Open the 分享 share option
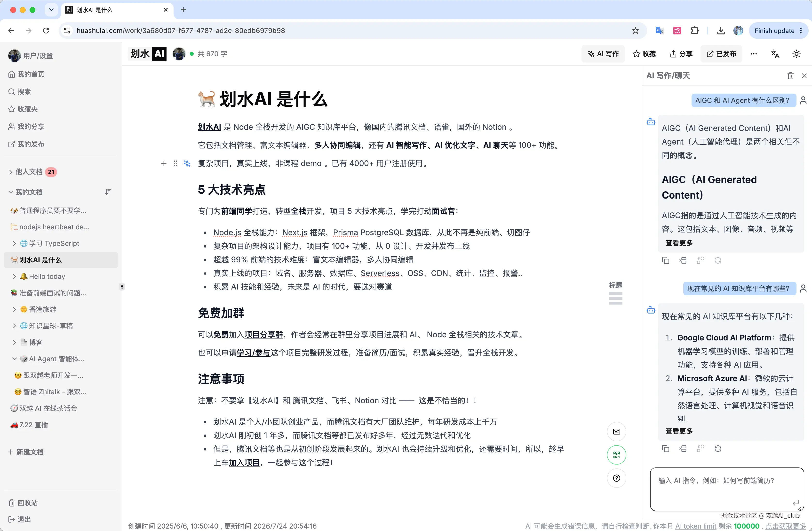Image resolution: width=812 pixels, height=531 pixels. click(681, 54)
